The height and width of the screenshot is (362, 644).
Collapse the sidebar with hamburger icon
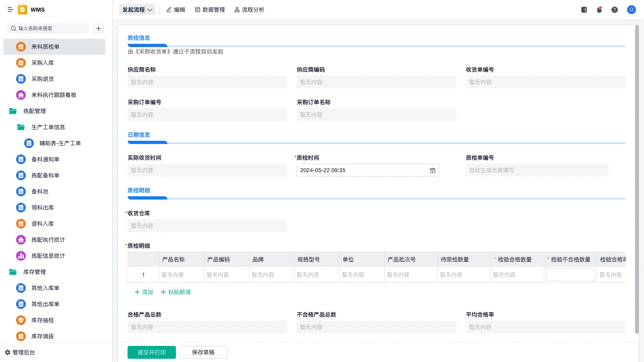coord(10,10)
